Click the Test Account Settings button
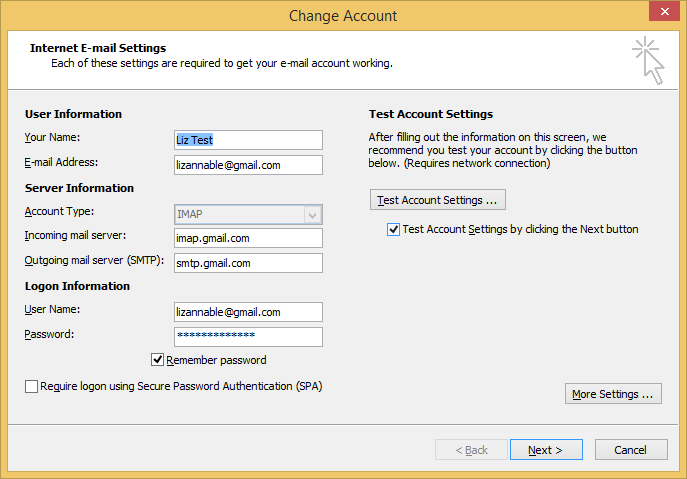The image size is (687, 479). (x=438, y=200)
